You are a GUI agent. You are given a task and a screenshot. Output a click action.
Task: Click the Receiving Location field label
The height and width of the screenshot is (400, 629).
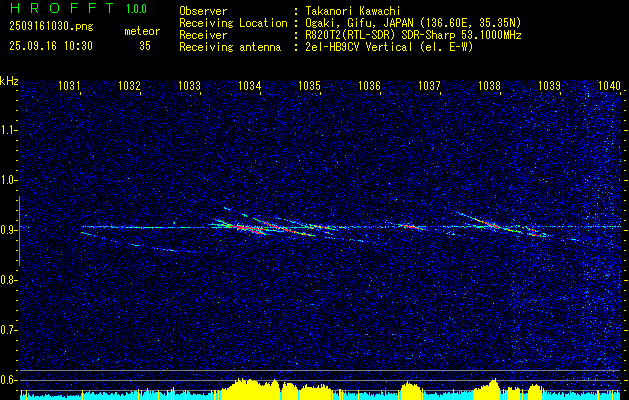tap(233, 23)
